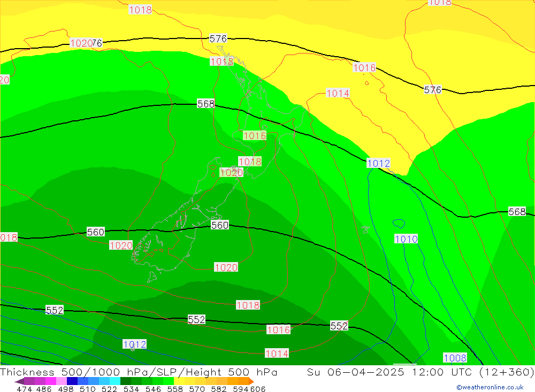Viewport: 535px width, 392px height.
Task: Click the legend value 546
Action: click(153, 389)
